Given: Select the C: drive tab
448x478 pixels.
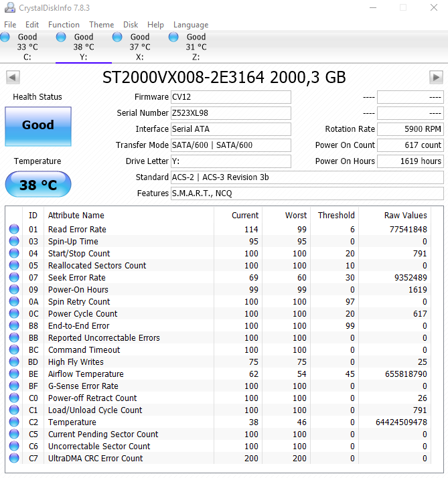Looking at the screenshot, I should pos(27,47).
